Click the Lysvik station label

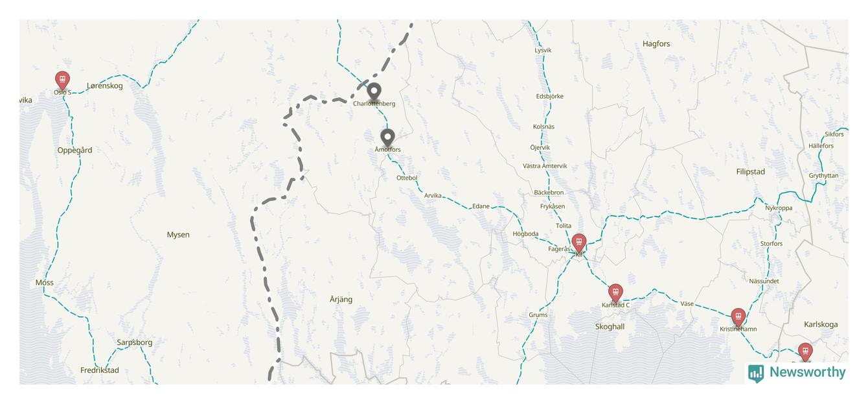click(543, 51)
